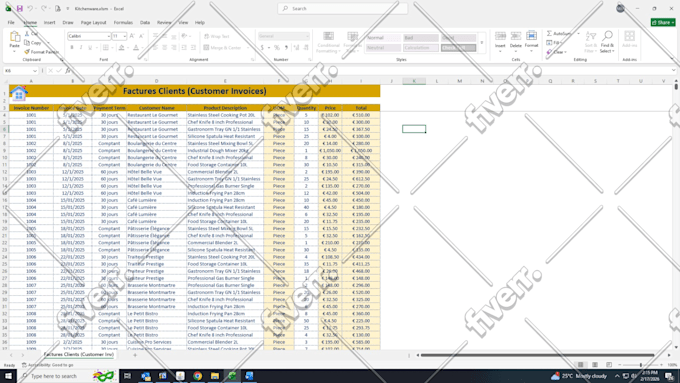Image resolution: width=680 pixels, height=383 pixels.
Task: Open the number format dropdown
Action: [307, 36]
